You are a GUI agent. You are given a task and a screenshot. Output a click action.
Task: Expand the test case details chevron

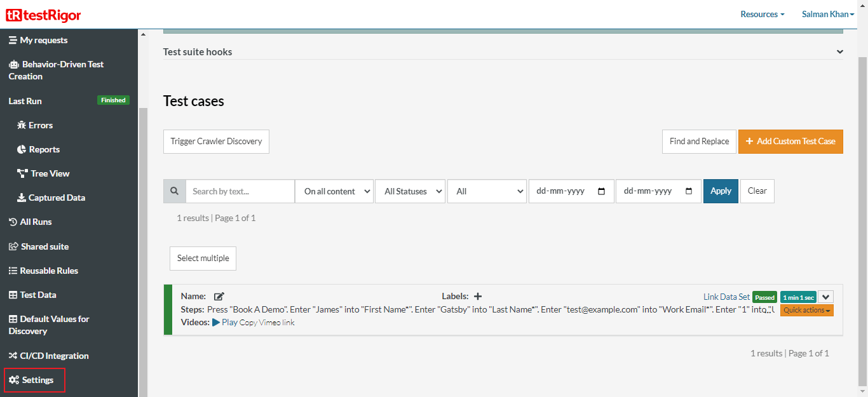point(825,296)
